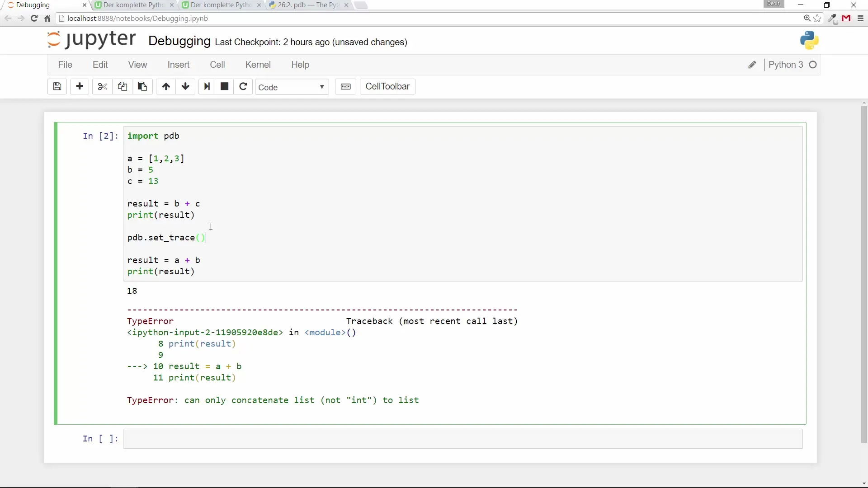This screenshot has height=488, width=868.
Task: Open the browser zoom magnifier icon
Action: point(807,19)
